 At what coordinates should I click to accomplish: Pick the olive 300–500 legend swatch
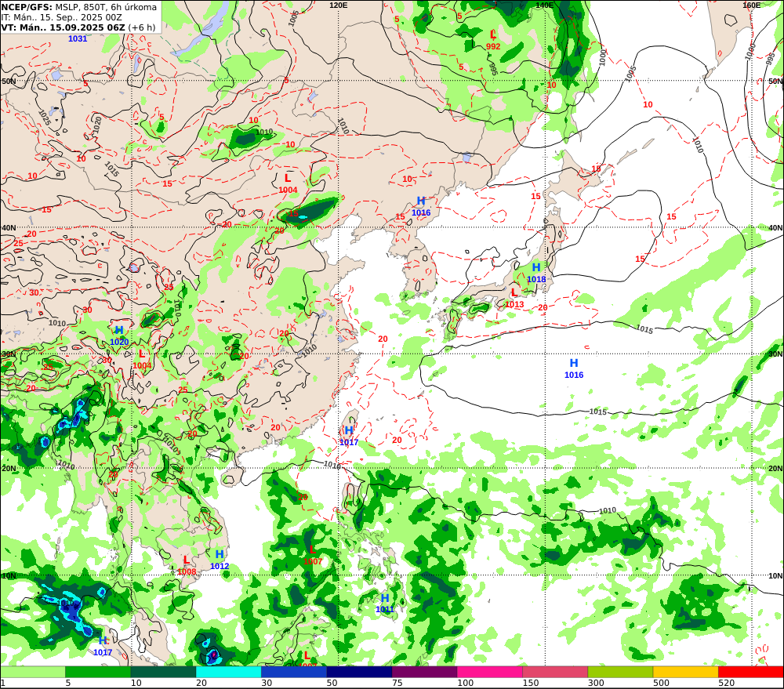coord(620,672)
